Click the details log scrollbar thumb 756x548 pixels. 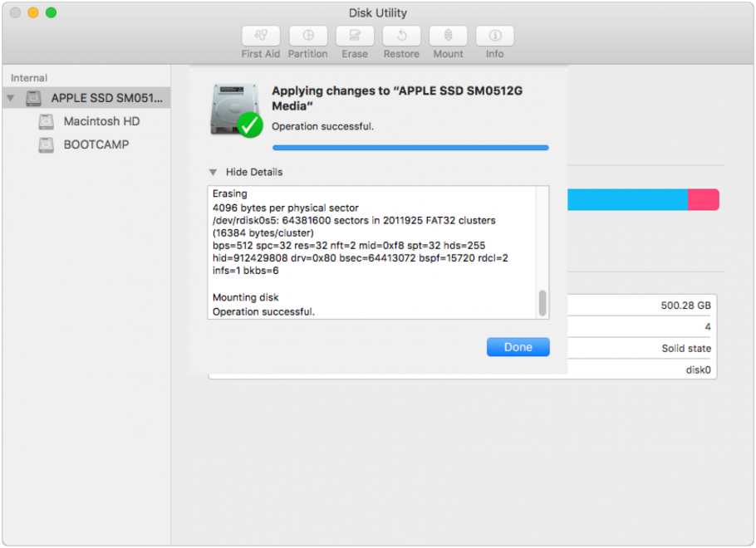(x=542, y=303)
